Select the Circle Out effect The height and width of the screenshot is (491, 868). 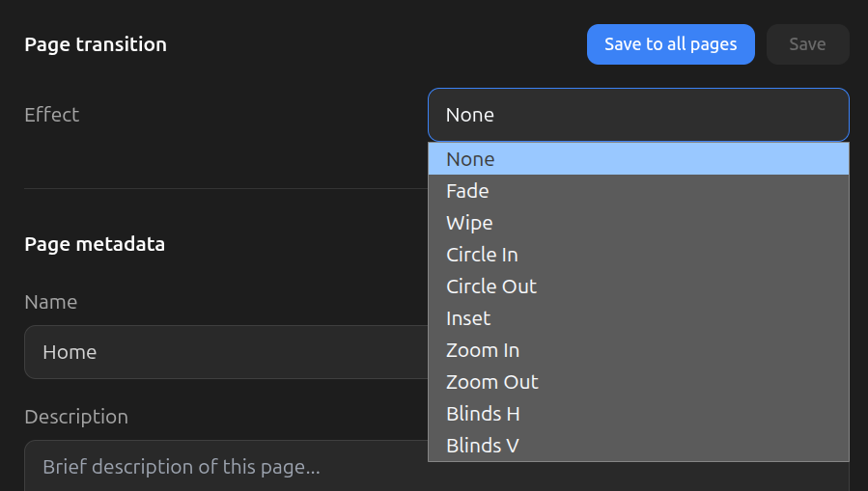click(x=637, y=286)
